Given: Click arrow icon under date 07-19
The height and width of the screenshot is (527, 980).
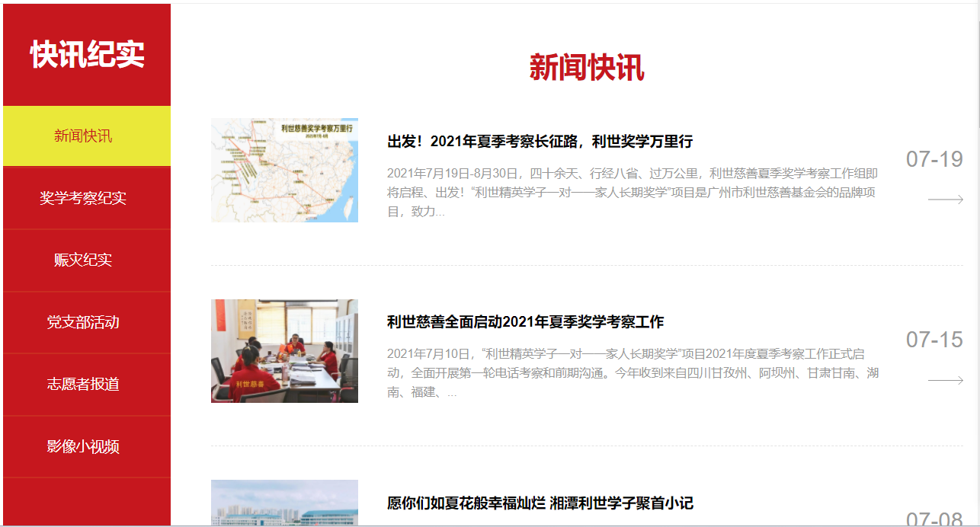Looking at the screenshot, I should coord(946,200).
